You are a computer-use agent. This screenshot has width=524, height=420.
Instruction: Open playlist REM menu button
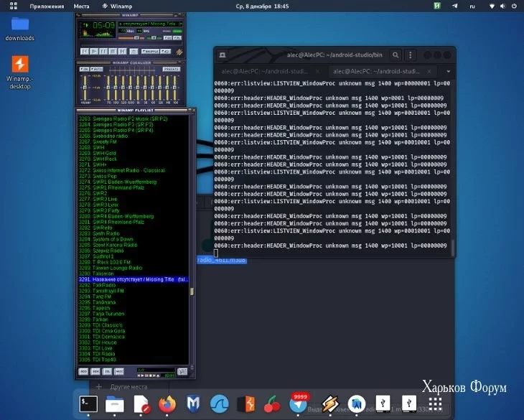point(95,372)
